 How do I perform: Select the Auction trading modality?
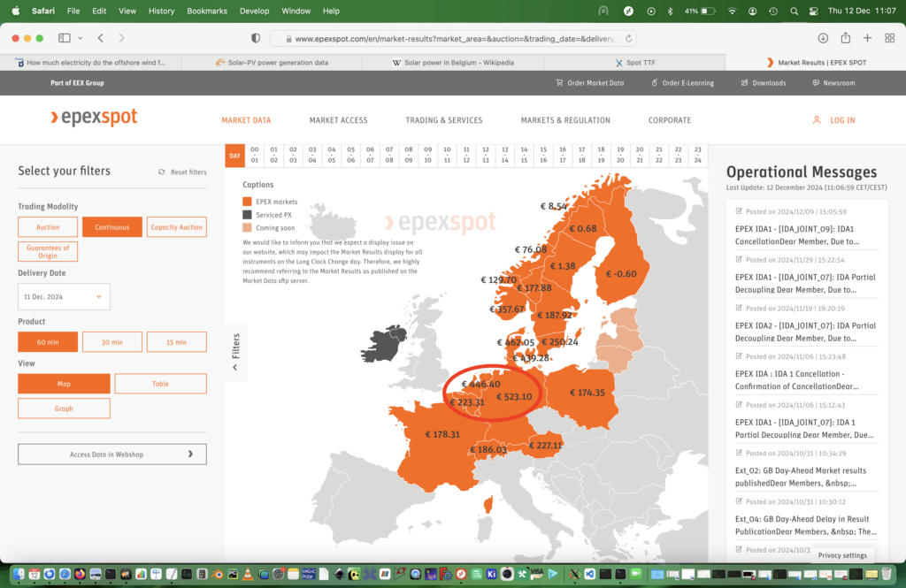48,227
